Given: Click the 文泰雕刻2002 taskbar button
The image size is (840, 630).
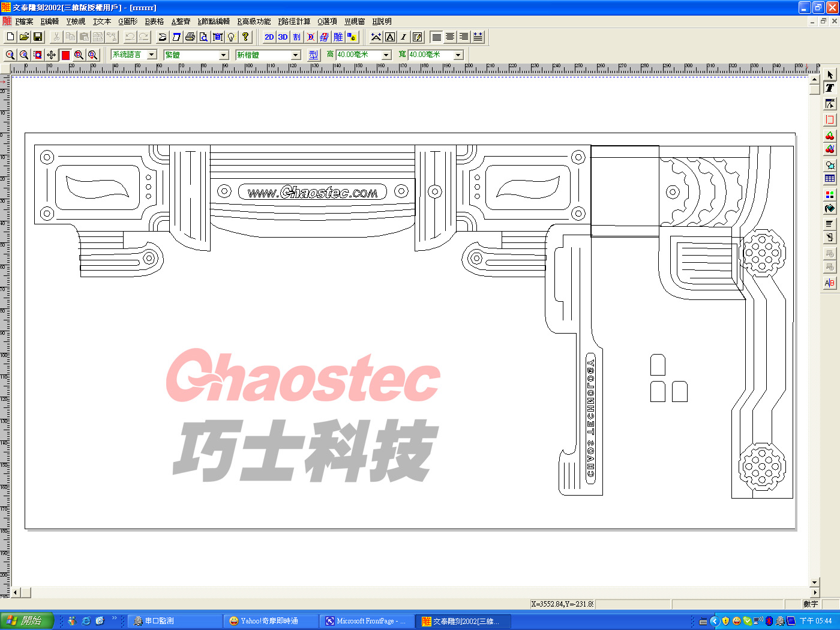Looking at the screenshot, I should click(x=463, y=621).
